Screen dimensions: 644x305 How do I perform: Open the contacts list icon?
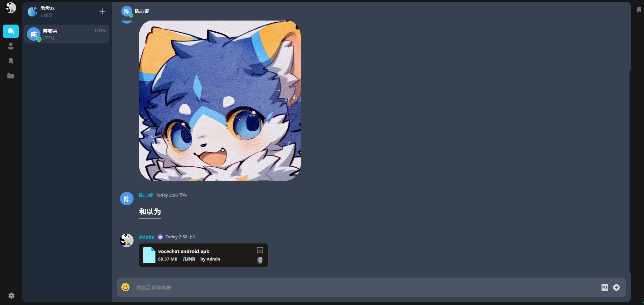point(11,46)
